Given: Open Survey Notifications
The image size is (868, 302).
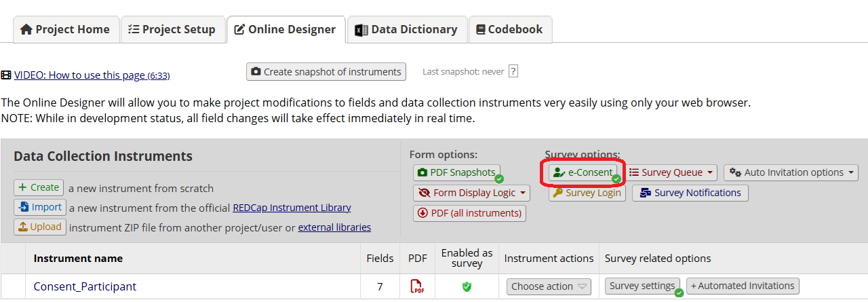Looking at the screenshot, I should [690, 193].
